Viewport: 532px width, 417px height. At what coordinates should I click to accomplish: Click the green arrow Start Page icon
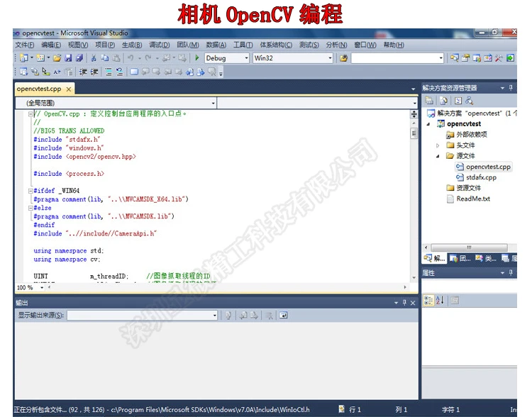(510, 58)
